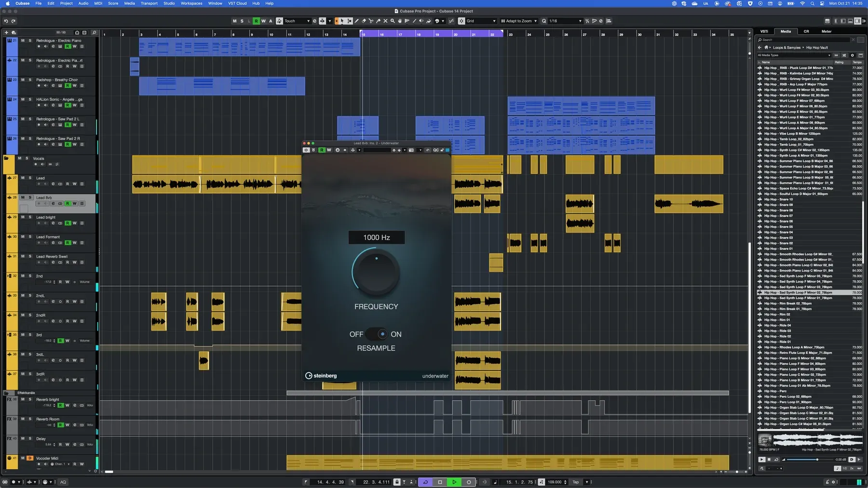
Task: Click Stop in the transport bar
Action: click(440, 482)
